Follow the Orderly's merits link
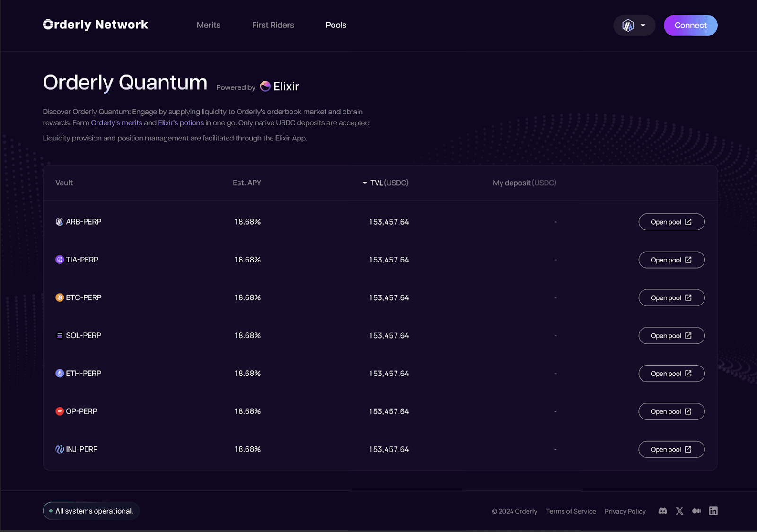This screenshot has width=757, height=532. [116, 122]
